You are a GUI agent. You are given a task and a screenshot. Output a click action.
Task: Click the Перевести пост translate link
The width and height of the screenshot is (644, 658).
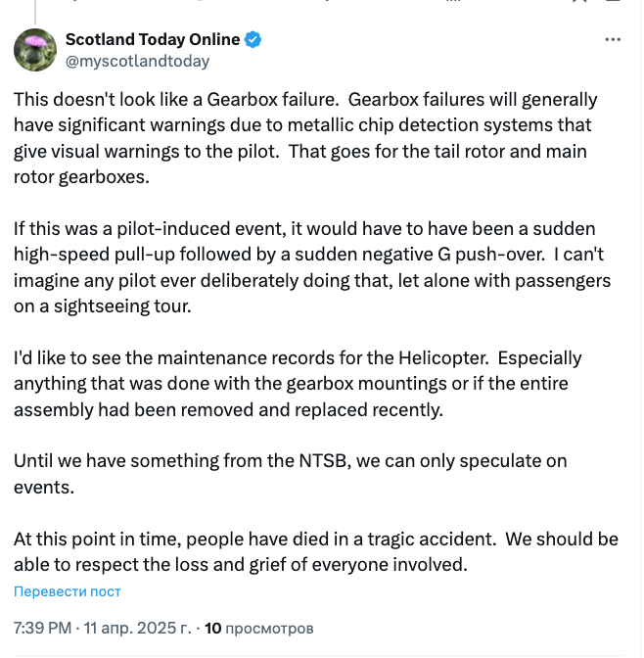click(x=68, y=591)
